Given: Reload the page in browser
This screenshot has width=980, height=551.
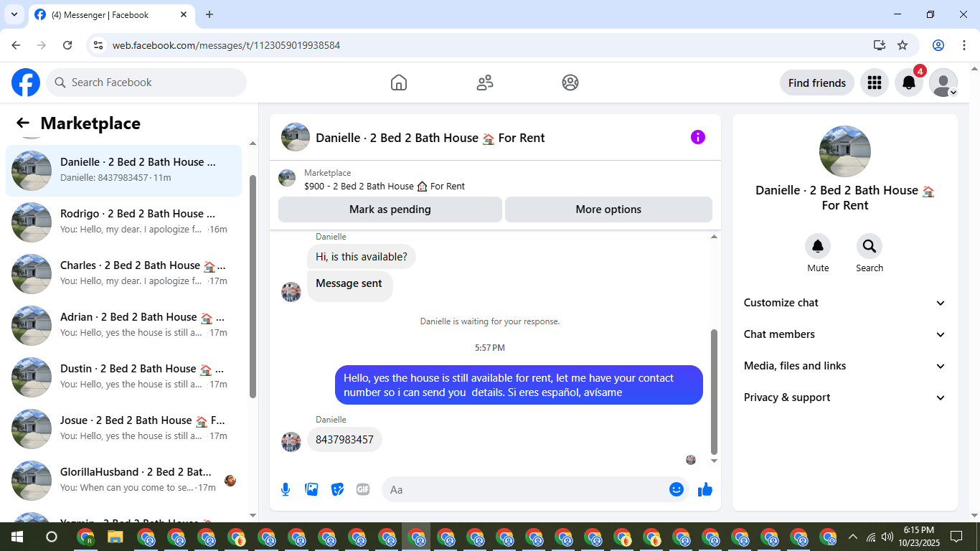Looking at the screenshot, I should pos(67,45).
